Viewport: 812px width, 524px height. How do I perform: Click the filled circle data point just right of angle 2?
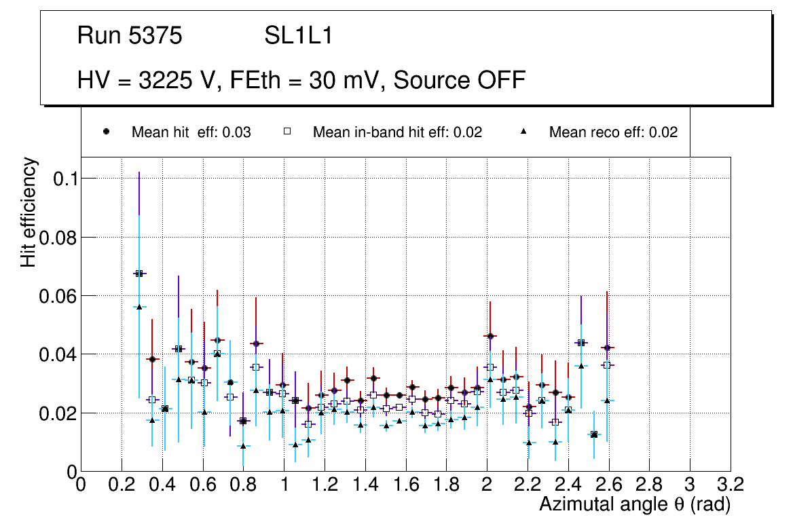tap(491, 336)
